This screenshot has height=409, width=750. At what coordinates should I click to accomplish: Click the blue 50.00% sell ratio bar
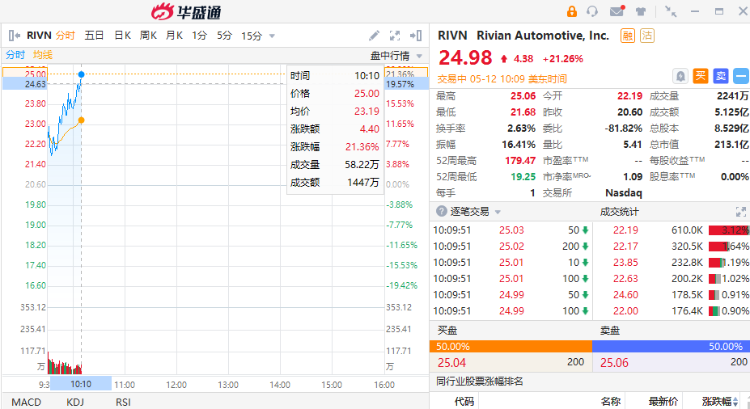pyautogui.click(x=671, y=346)
